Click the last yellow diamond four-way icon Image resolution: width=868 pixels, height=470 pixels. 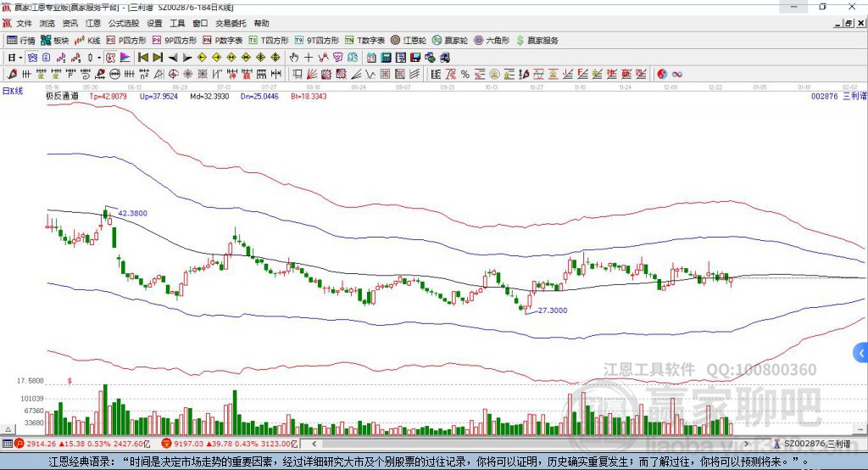pyautogui.click(x=275, y=58)
